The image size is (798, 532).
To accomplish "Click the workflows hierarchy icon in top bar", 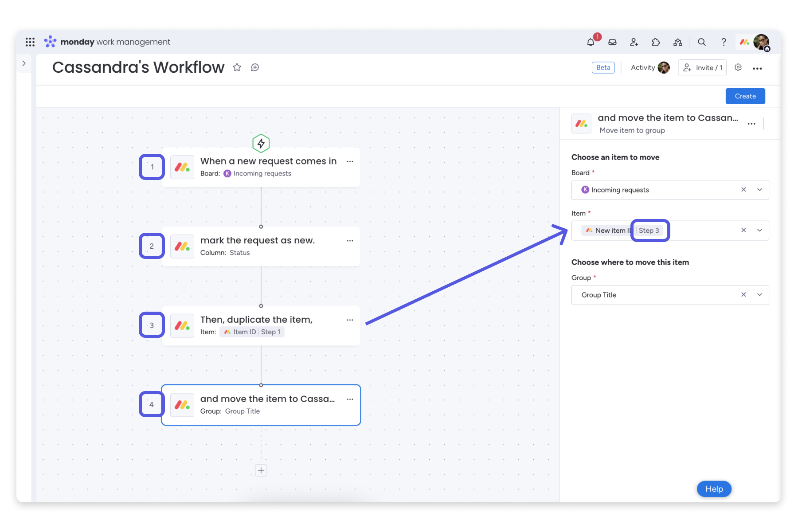I will click(677, 42).
